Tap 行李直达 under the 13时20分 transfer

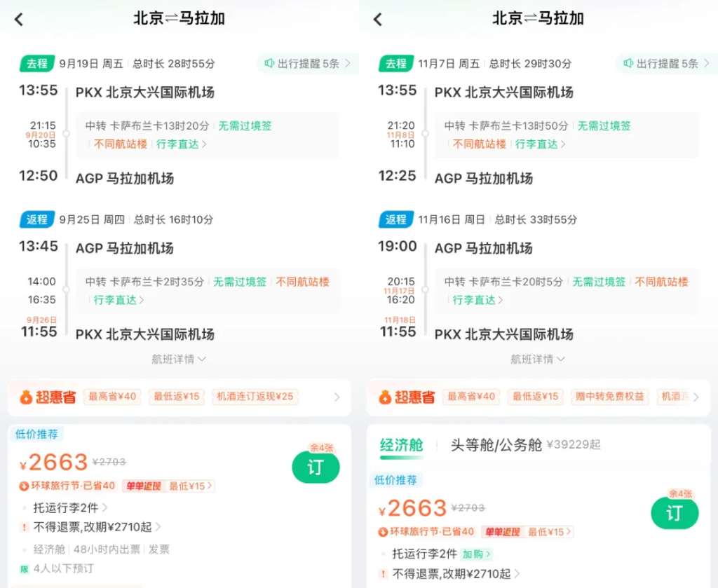pyautogui.click(x=182, y=144)
